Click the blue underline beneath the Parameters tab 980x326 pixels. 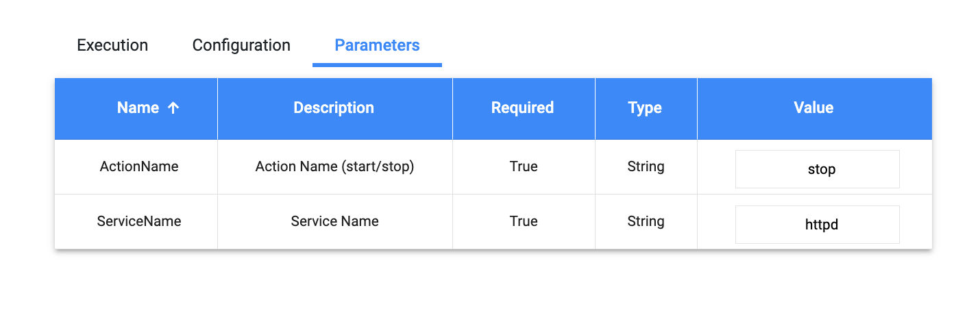pos(377,65)
